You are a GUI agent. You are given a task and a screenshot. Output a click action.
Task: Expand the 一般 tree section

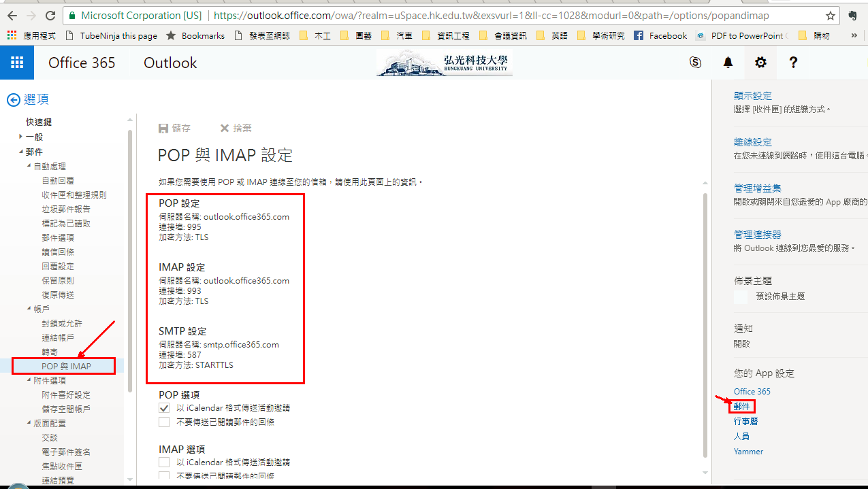click(21, 137)
